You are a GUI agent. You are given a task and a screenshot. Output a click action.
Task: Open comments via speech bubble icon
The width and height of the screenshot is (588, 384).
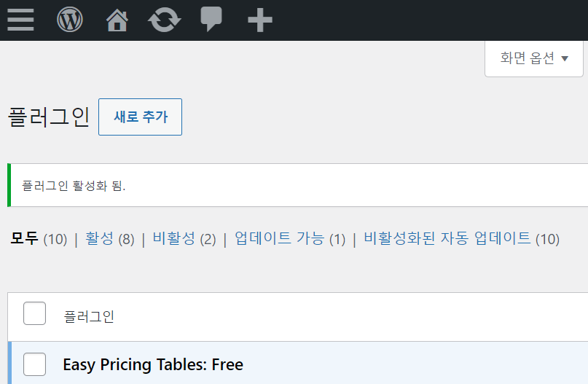(x=211, y=19)
